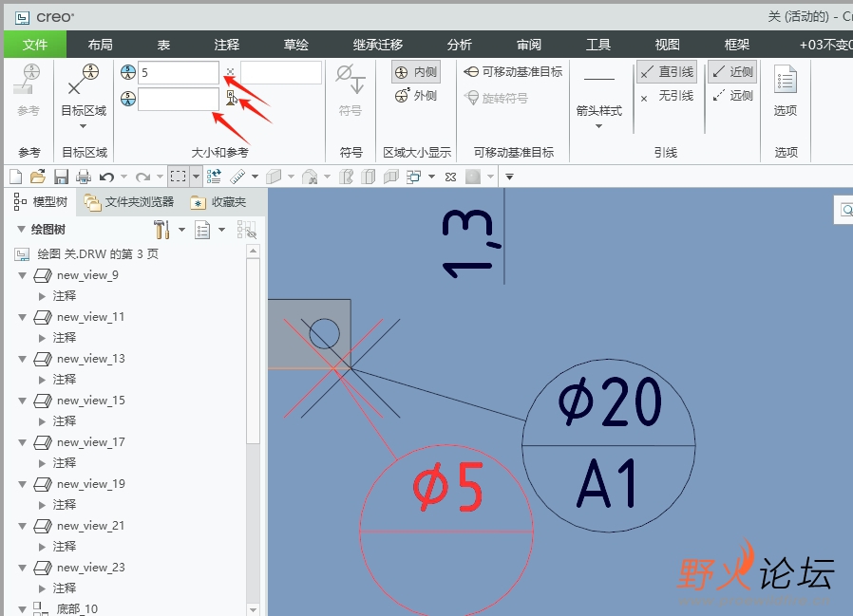Image resolution: width=853 pixels, height=616 pixels.
Task: Click the empty field right of size
Action: [281, 73]
